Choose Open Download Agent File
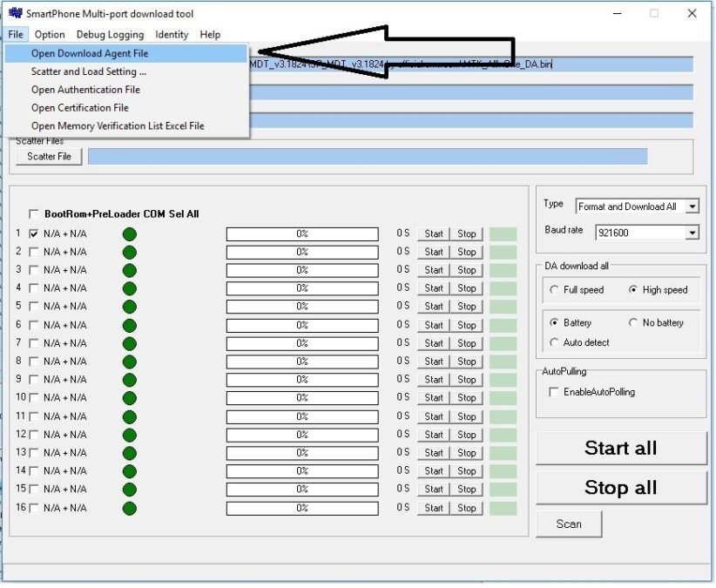This screenshot has width=716, height=588. [126, 53]
